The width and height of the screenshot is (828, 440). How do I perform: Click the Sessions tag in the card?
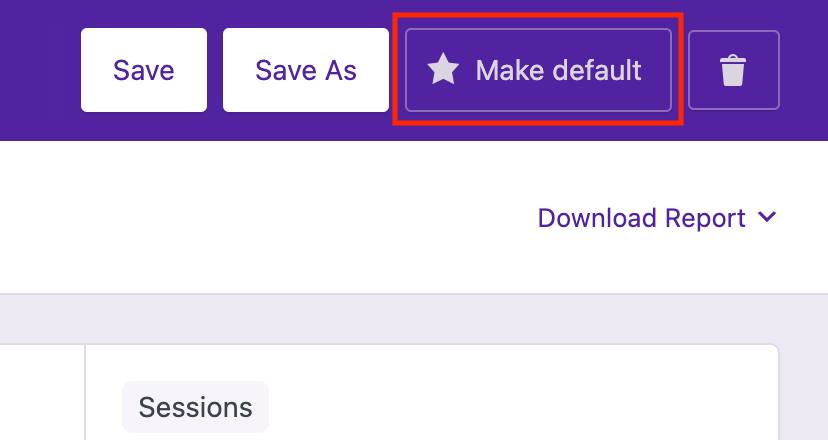[x=195, y=407]
